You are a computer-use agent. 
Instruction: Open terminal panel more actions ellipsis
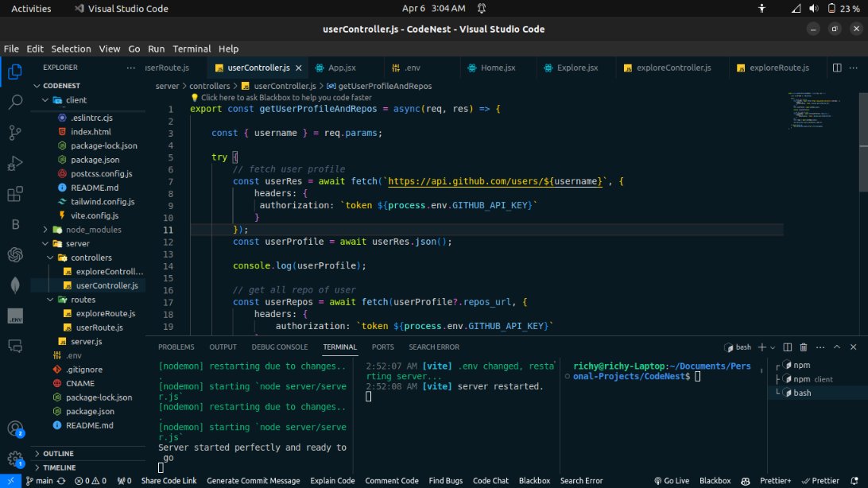[820, 347]
